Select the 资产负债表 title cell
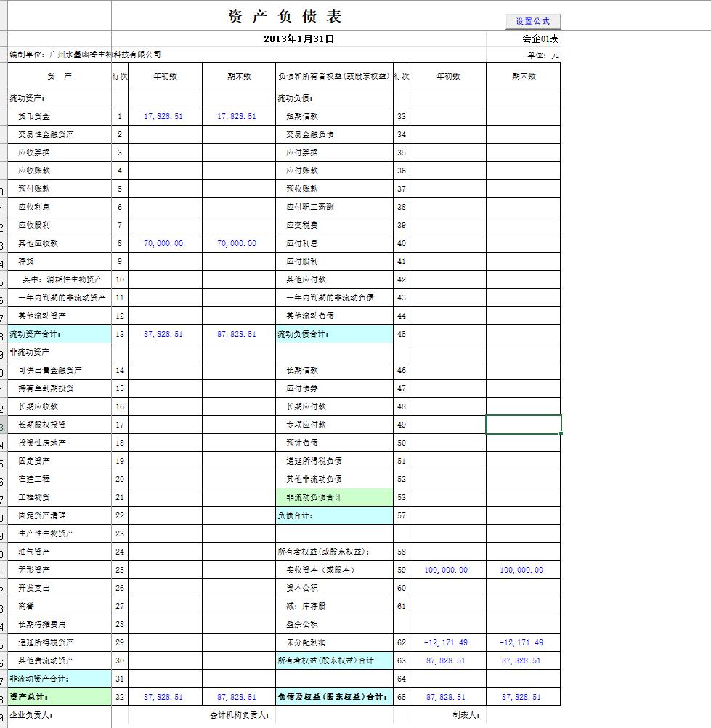The width and height of the screenshot is (711, 728). (285, 17)
